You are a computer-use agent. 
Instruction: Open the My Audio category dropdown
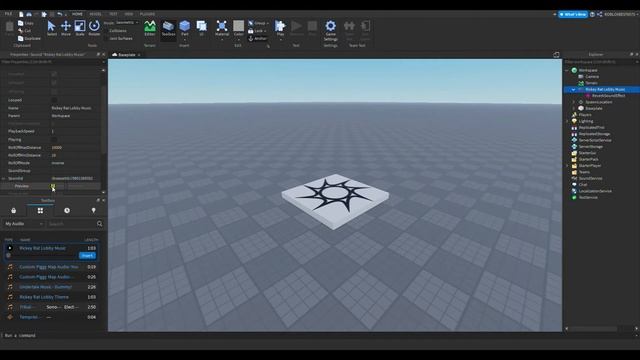click(x=24, y=224)
